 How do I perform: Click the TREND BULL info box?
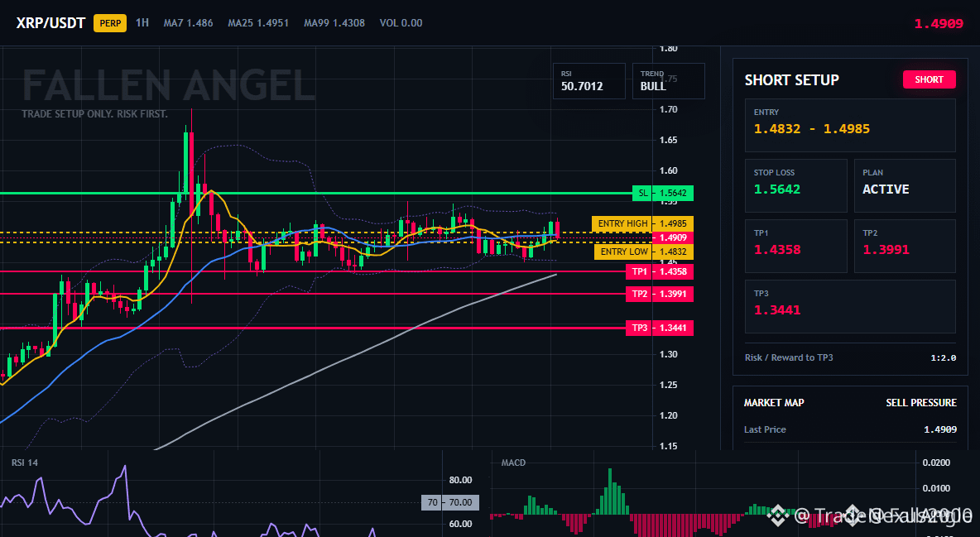[x=668, y=80]
